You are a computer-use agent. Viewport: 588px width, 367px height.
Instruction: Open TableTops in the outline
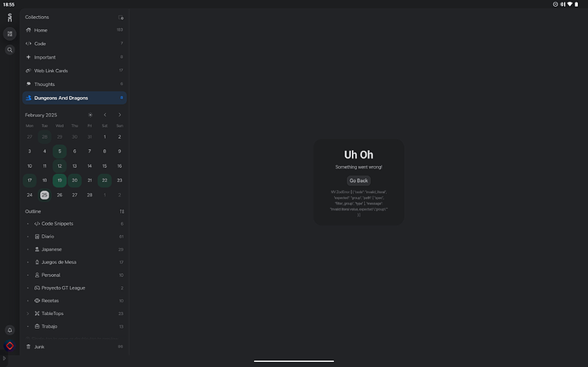pos(74,313)
